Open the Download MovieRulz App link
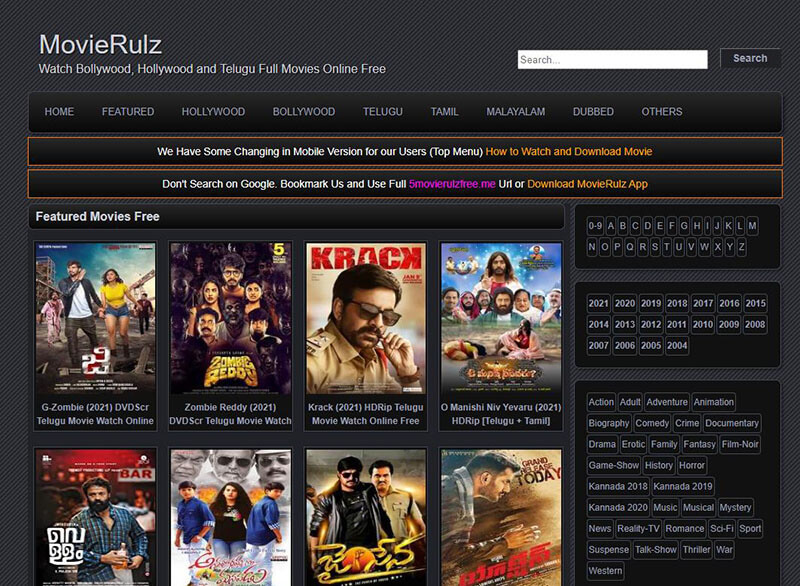The image size is (800, 586). (587, 184)
